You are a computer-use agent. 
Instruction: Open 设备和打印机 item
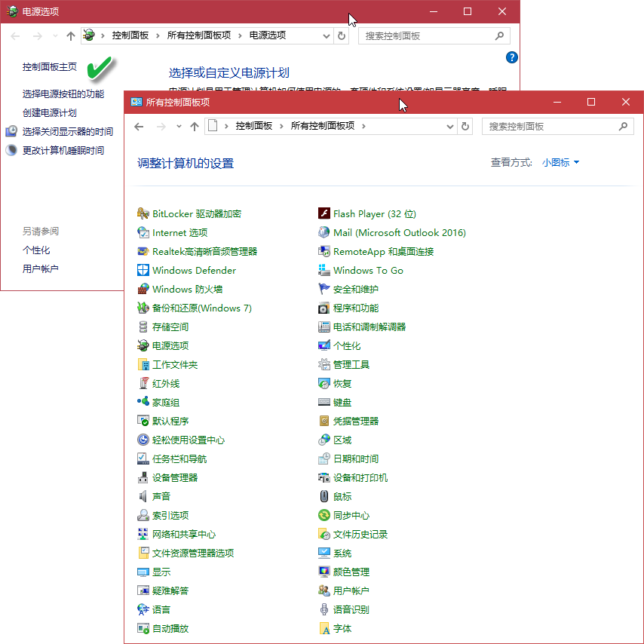[x=353, y=477]
